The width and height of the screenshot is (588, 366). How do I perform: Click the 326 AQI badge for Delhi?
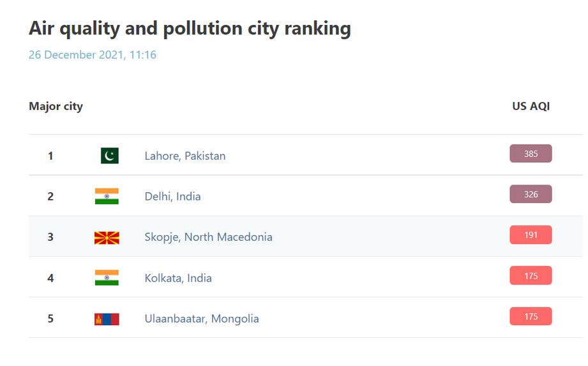point(531,194)
